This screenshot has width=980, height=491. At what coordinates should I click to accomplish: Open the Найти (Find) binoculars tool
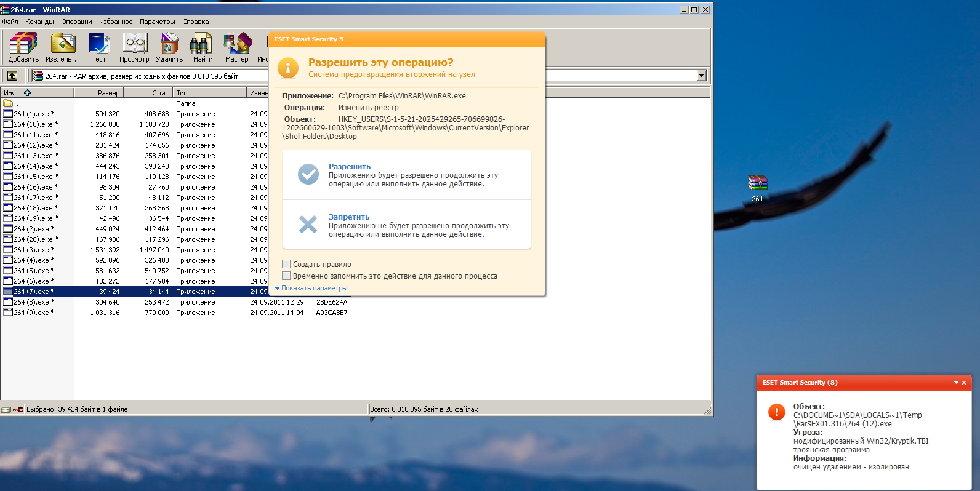[x=203, y=47]
